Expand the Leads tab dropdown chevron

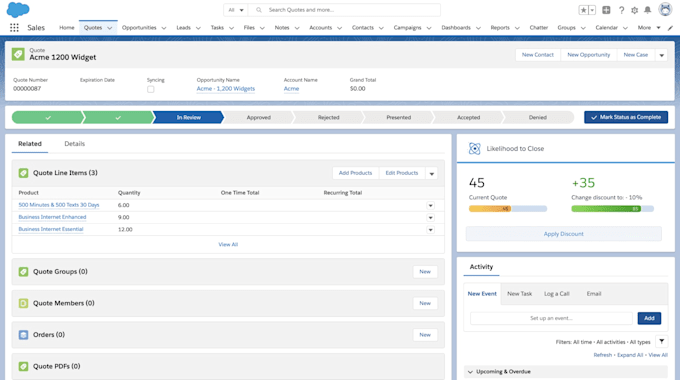[198, 28]
